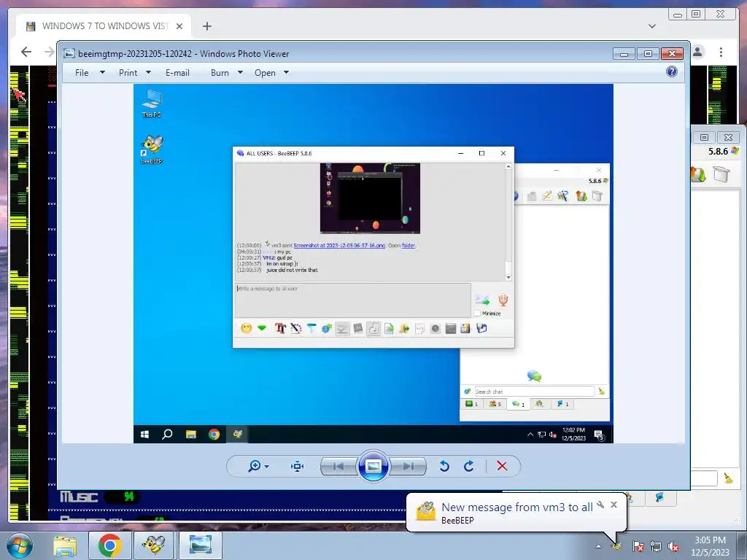Open Windows Explorer from the taskbar
This screenshot has height=560, width=747.
65,545
